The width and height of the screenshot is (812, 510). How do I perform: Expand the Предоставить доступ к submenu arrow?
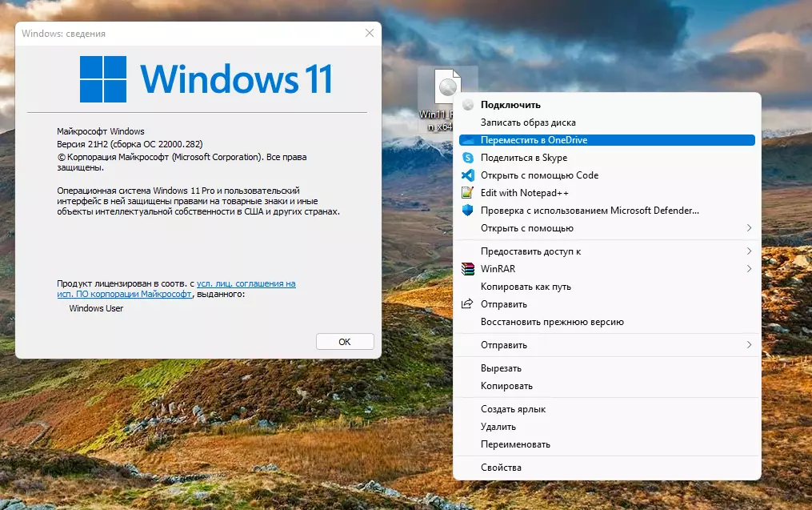coord(749,251)
